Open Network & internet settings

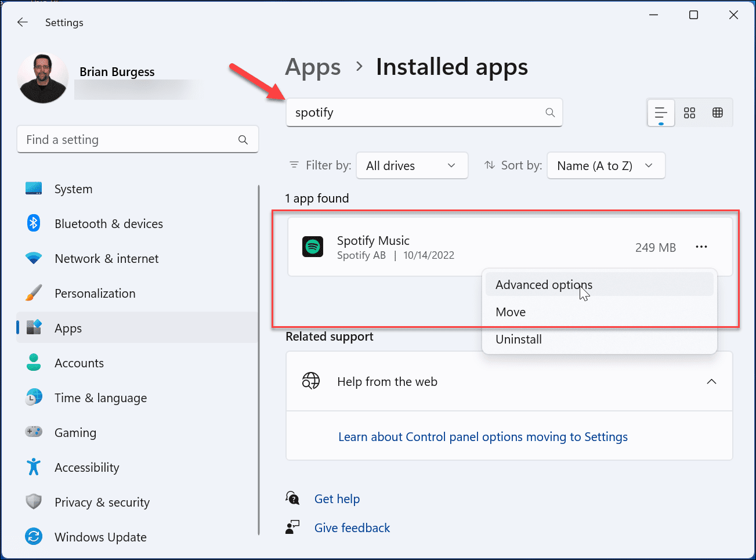pos(106,258)
